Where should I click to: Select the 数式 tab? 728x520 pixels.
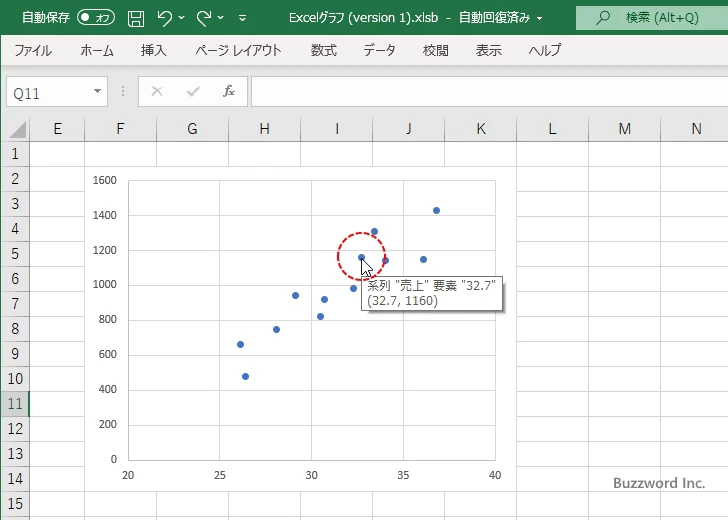(324, 50)
